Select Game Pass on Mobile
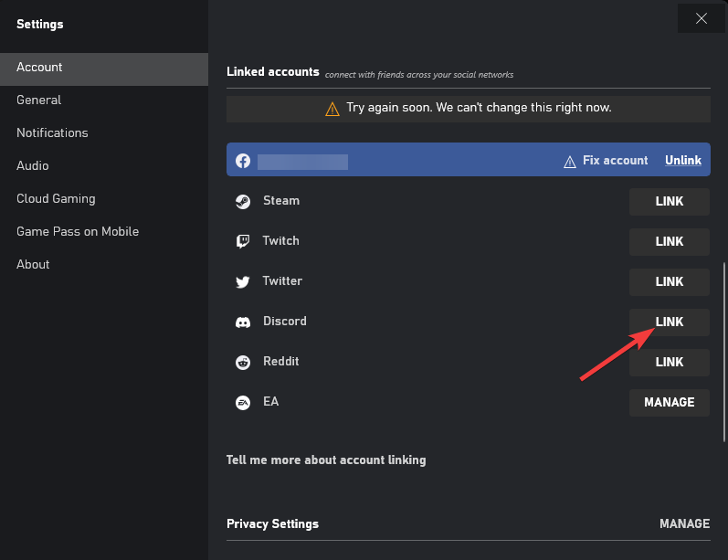 [78, 231]
